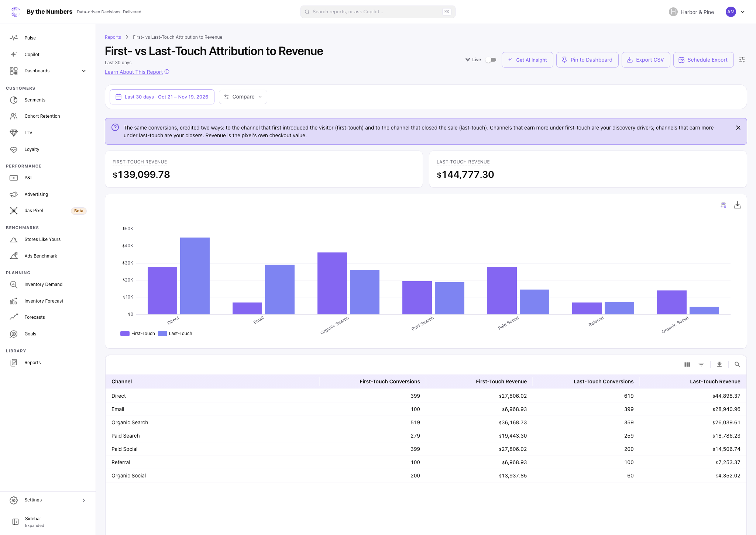The height and width of the screenshot is (535, 756).
Task: Sort by First-Touch Conversions column
Action: (x=390, y=382)
